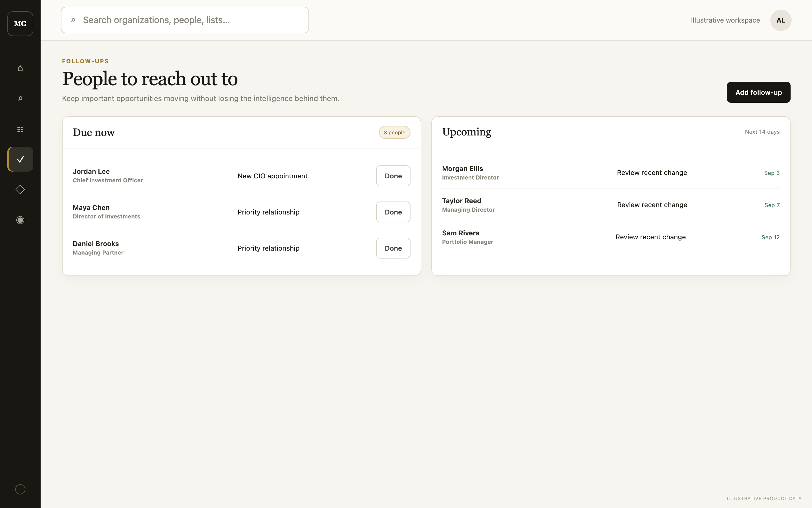Click Review recent change for Taylor Reed

652,205
